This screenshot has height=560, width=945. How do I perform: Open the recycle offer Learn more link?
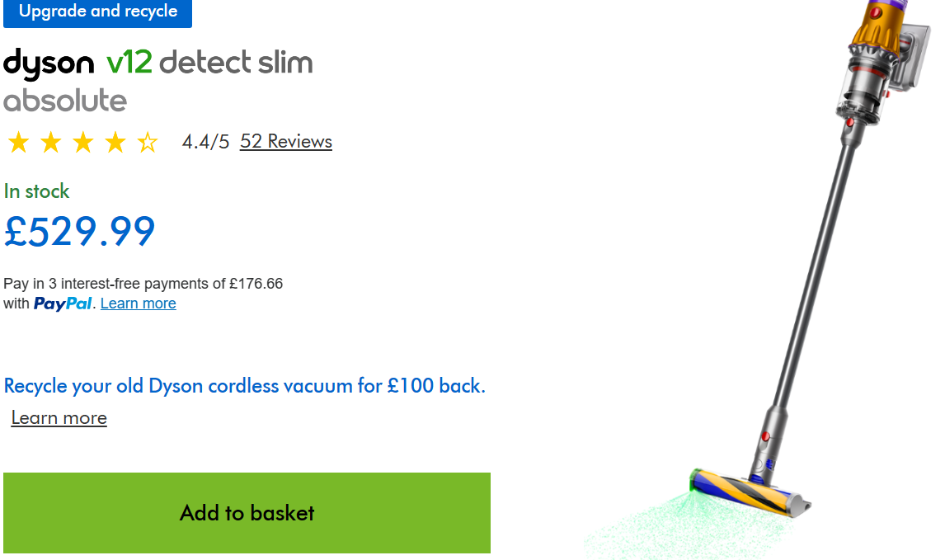[59, 418]
